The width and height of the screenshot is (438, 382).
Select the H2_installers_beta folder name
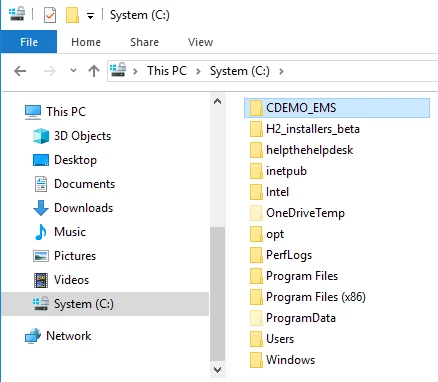tap(313, 129)
